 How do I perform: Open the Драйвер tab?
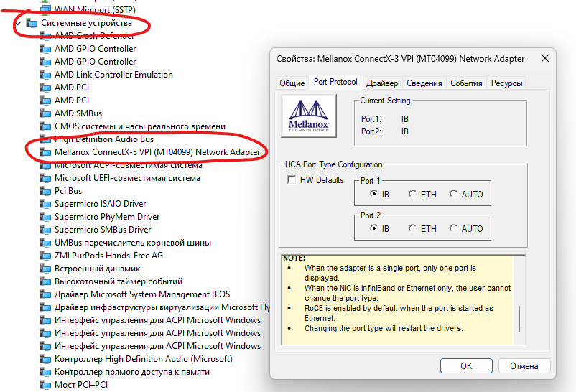(x=382, y=83)
